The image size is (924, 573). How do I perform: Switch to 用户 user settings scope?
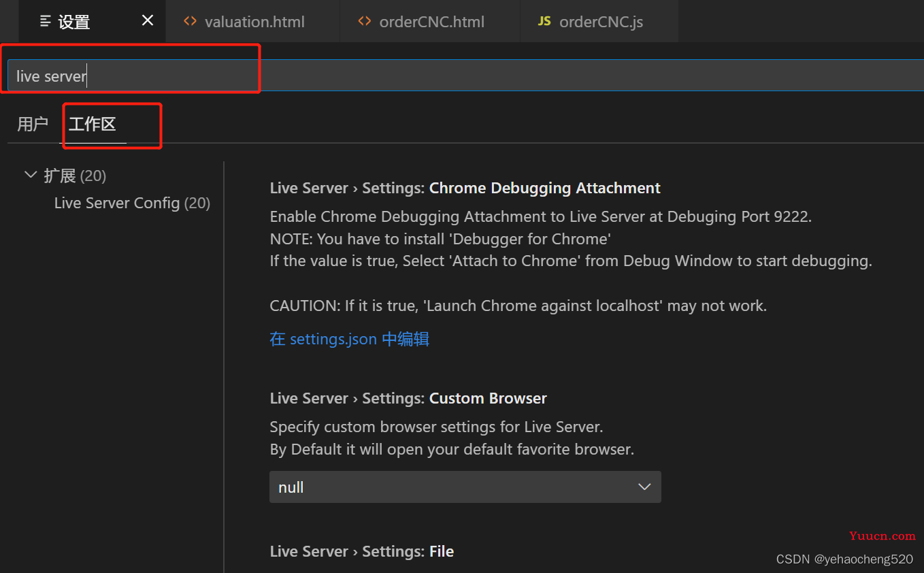point(33,125)
